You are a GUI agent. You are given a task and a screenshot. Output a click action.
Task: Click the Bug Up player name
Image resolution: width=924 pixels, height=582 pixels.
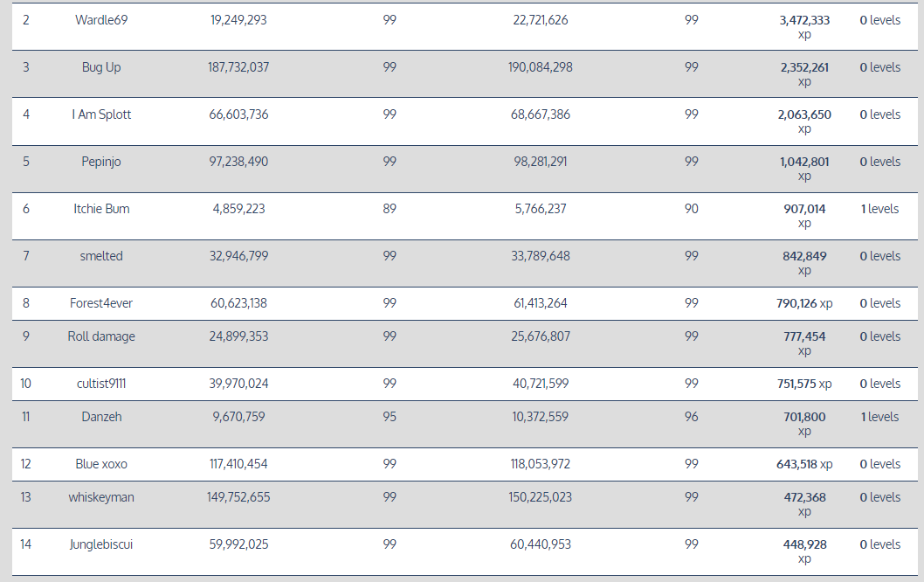click(101, 67)
